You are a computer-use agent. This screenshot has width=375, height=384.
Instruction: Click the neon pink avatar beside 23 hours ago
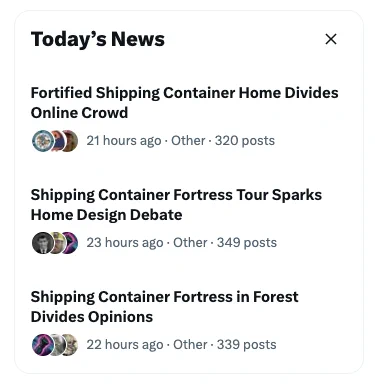(71, 243)
